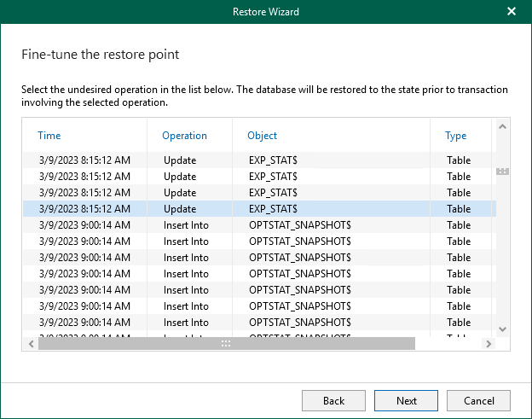Sort list by Time column header
Image resolution: width=532 pixels, height=419 pixels.
tap(49, 136)
